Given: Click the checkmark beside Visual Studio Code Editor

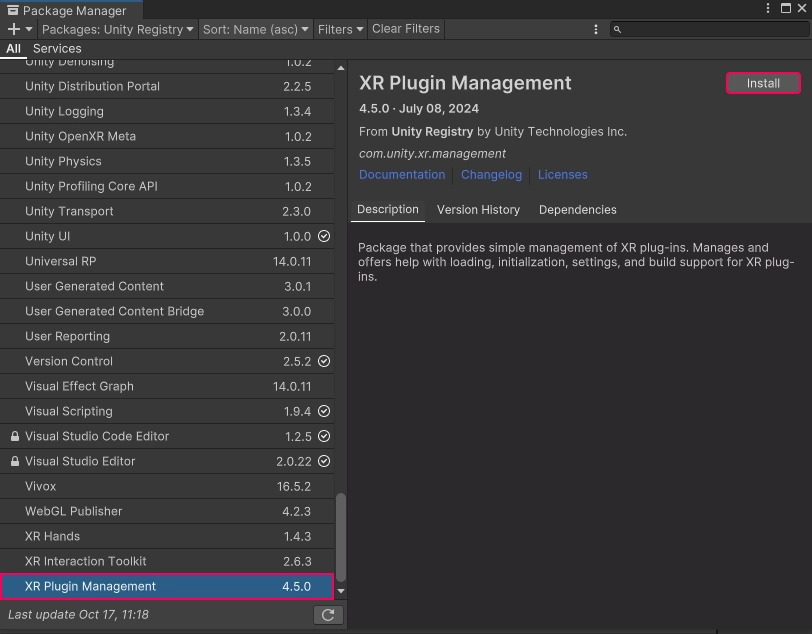Looking at the screenshot, I should point(322,436).
